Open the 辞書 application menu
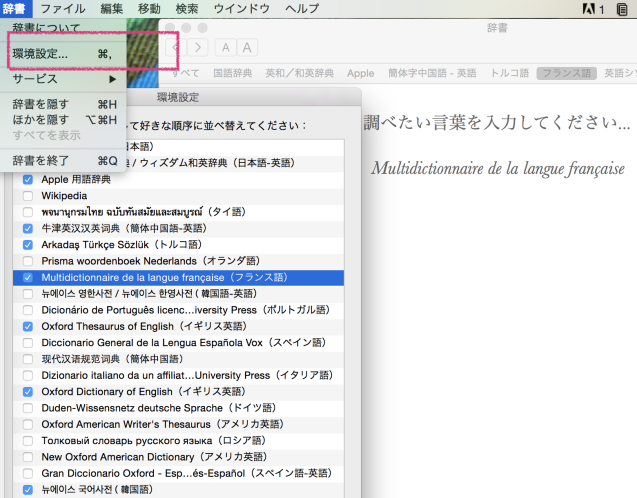Image resolution: width=637 pixels, height=498 pixels. [x=14, y=8]
